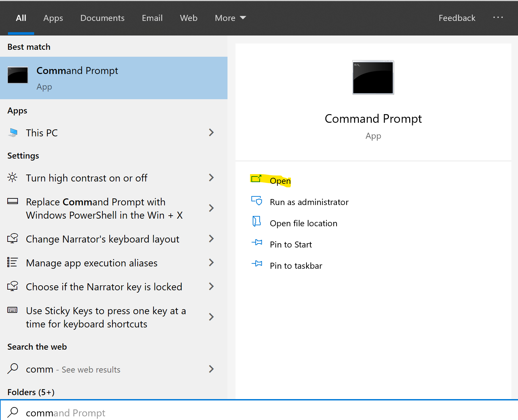Switch to the Documents tab
518x420 pixels.
click(102, 18)
